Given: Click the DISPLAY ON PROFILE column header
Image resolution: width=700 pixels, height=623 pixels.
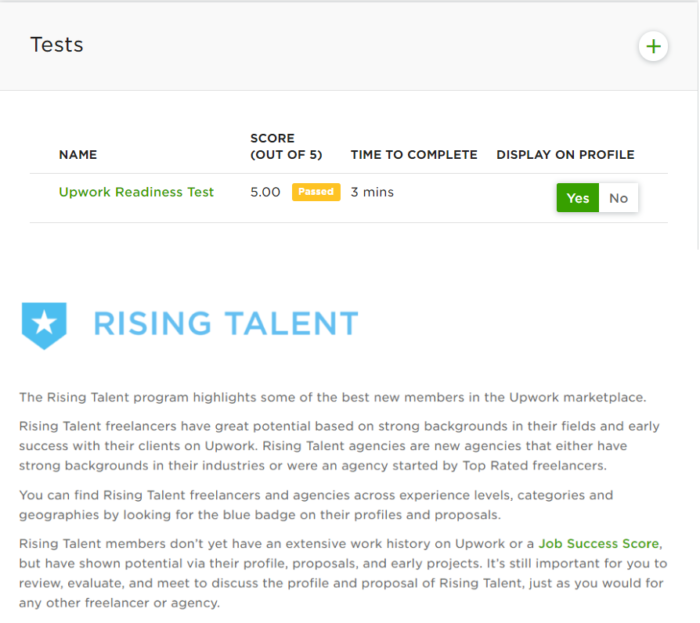Looking at the screenshot, I should tap(565, 155).
